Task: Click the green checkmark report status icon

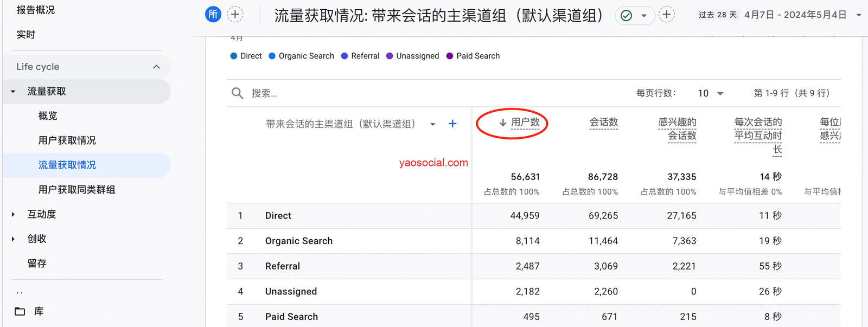Action: 626,16
